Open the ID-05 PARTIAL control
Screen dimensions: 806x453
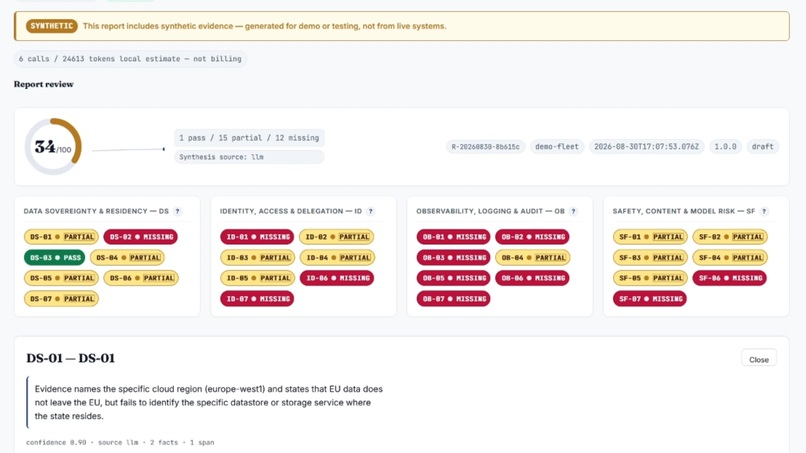click(258, 278)
